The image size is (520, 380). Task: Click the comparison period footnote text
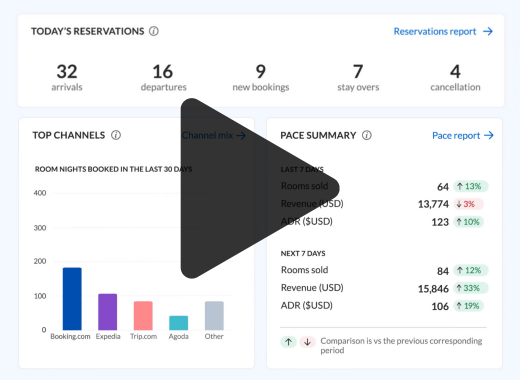tap(401, 346)
